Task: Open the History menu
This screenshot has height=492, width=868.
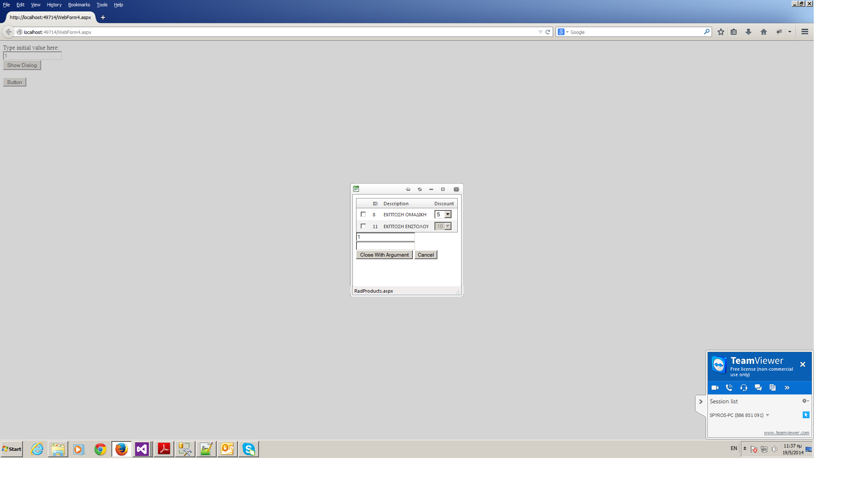Action: (x=54, y=5)
